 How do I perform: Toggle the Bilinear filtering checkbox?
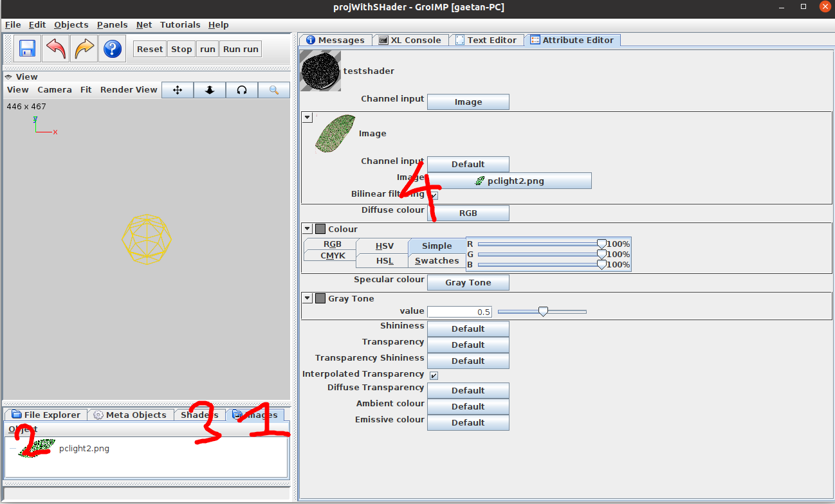pyautogui.click(x=434, y=195)
